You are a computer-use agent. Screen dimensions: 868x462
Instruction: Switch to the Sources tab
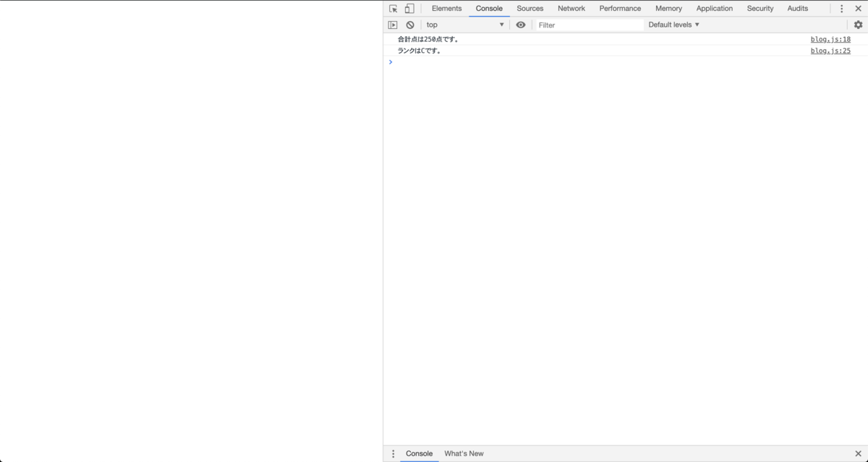[530, 9]
